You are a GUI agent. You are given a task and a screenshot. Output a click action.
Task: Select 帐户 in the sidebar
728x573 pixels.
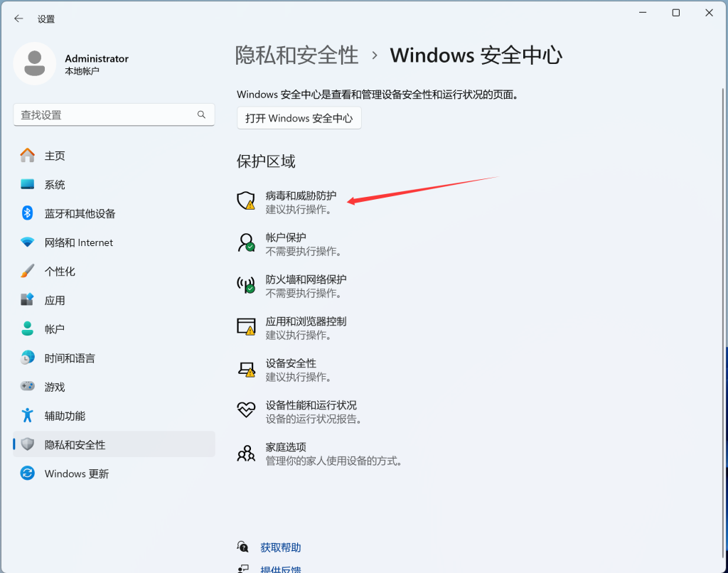(x=114, y=328)
